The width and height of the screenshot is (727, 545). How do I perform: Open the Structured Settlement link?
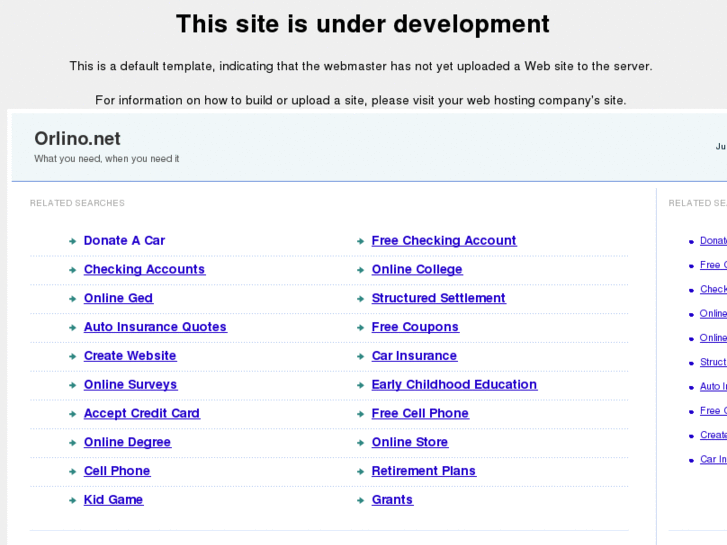pyautogui.click(x=439, y=298)
